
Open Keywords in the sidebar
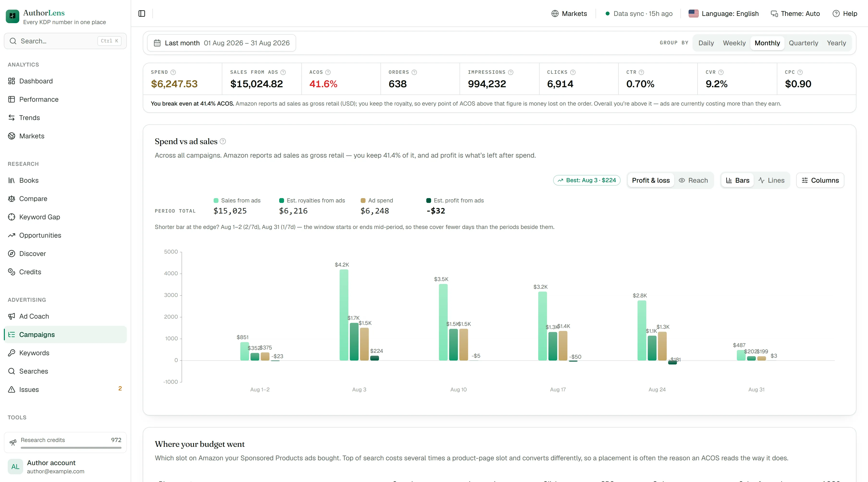[65, 353]
